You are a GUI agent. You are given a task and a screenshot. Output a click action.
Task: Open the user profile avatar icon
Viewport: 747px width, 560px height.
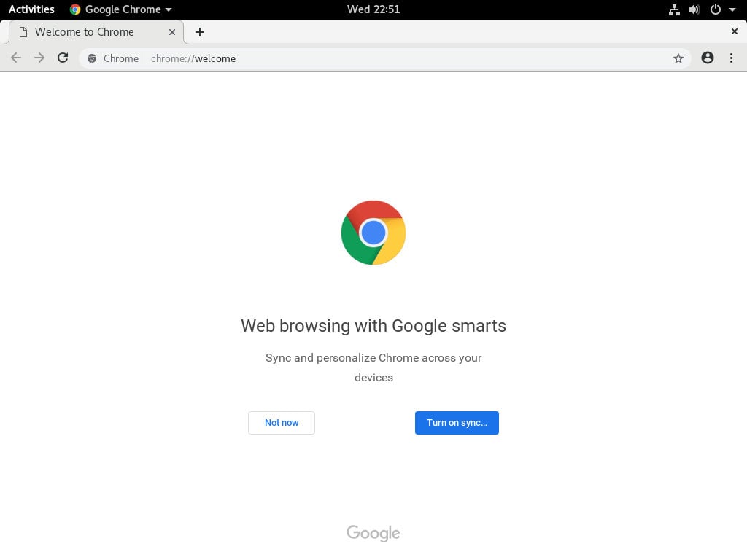(708, 58)
